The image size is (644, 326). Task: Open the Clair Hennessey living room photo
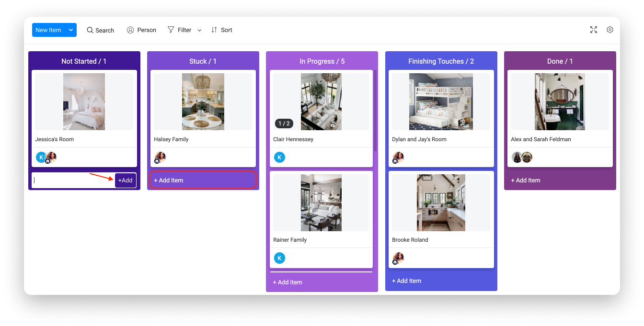321,101
